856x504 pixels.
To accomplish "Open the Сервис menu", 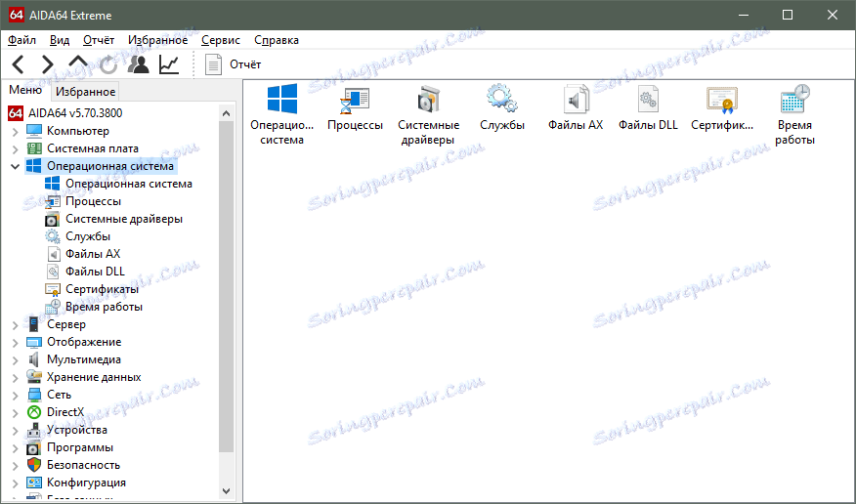I will (x=221, y=40).
